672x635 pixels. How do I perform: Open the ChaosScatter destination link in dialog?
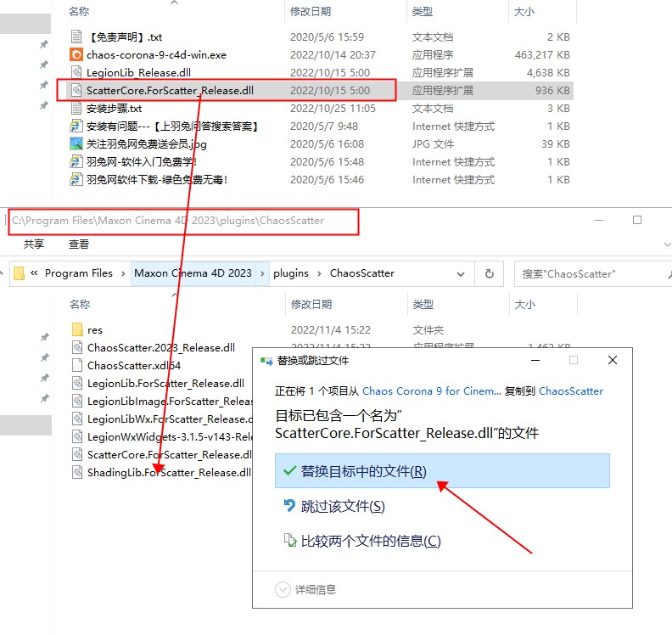click(571, 391)
